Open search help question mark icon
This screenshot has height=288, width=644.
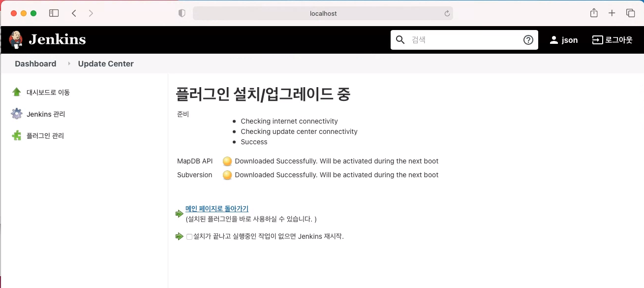coord(528,40)
